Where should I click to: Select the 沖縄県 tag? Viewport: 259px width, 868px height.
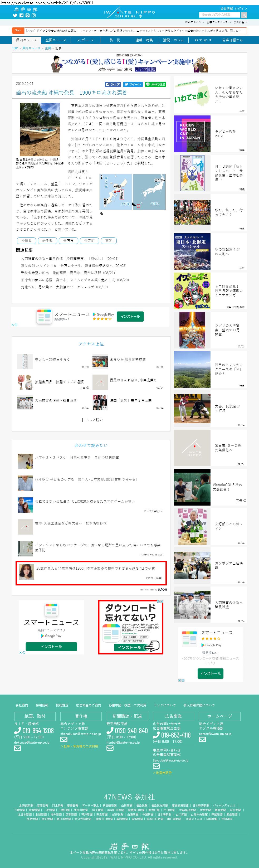[27, 241]
